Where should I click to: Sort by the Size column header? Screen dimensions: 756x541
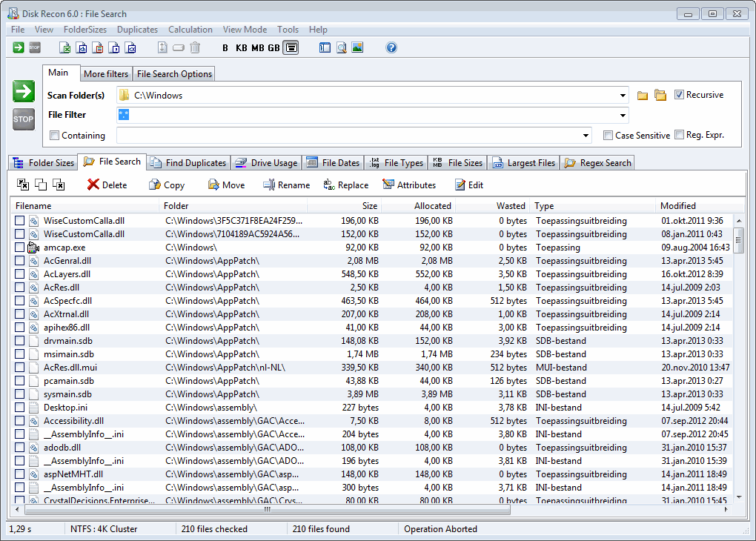pos(344,206)
